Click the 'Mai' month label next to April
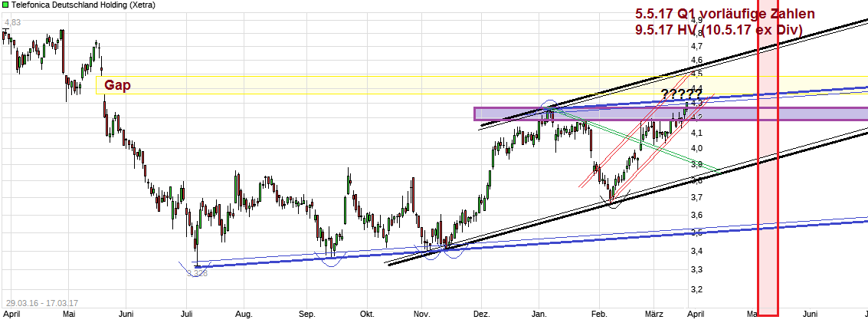868x323 pixels. (x=69, y=314)
